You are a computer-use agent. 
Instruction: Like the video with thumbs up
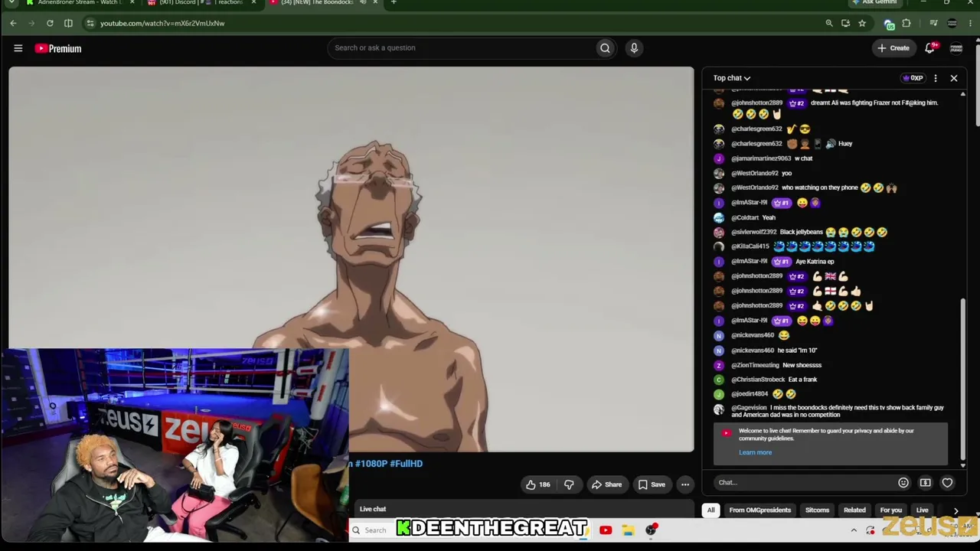[x=537, y=484]
